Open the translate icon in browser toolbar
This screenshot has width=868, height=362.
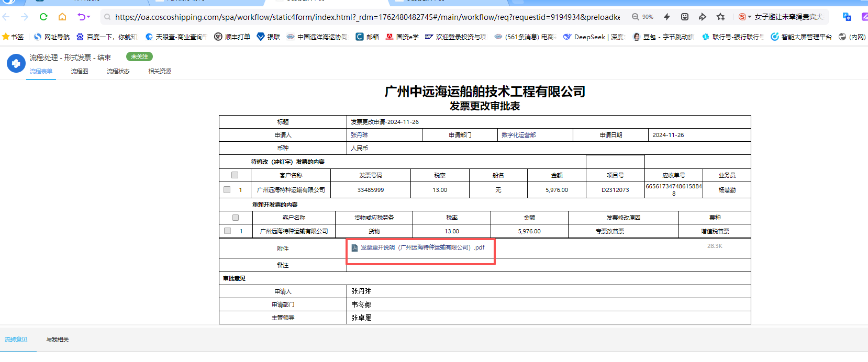(x=847, y=17)
